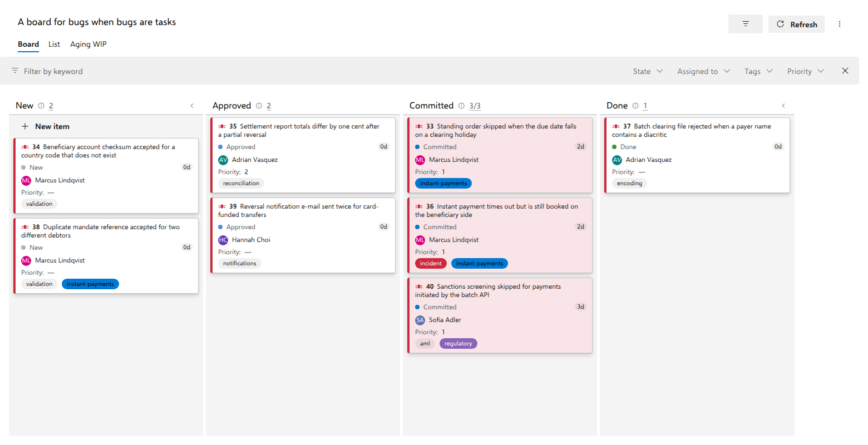Collapse the Done column with its chevron

pos(783,106)
